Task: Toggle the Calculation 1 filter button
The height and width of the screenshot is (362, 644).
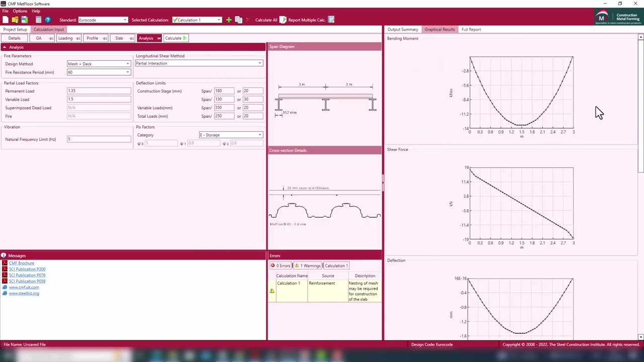Action: 336,265
